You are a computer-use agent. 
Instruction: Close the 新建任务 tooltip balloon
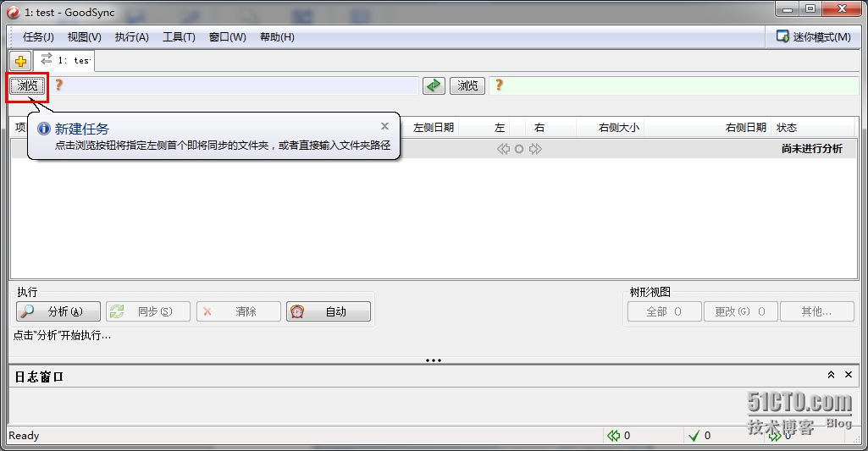click(x=384, y=126)
